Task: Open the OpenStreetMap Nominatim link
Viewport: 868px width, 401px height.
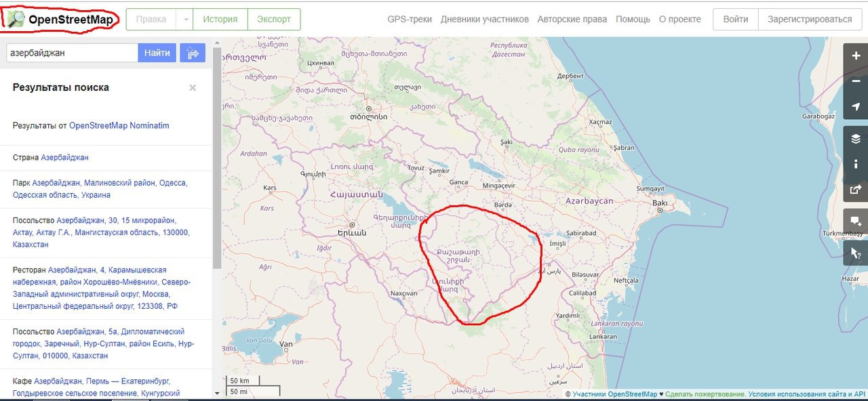Action: point(119,125)
